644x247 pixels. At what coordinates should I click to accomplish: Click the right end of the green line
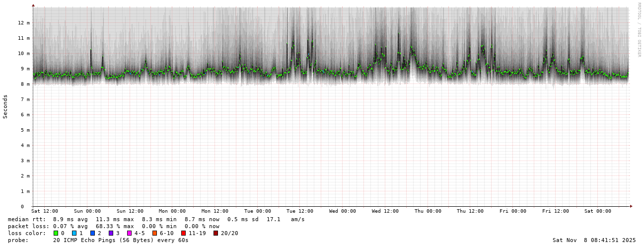coord(627,76)
